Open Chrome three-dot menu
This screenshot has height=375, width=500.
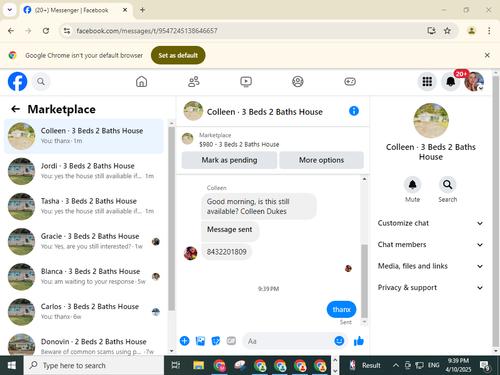pyautogui.click(x=489, y=31)
